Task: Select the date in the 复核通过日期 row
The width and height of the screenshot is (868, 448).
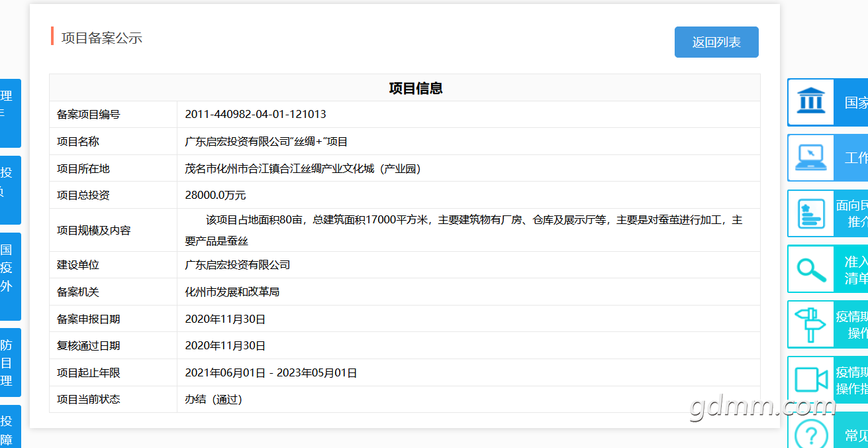Action: point(225,346)
